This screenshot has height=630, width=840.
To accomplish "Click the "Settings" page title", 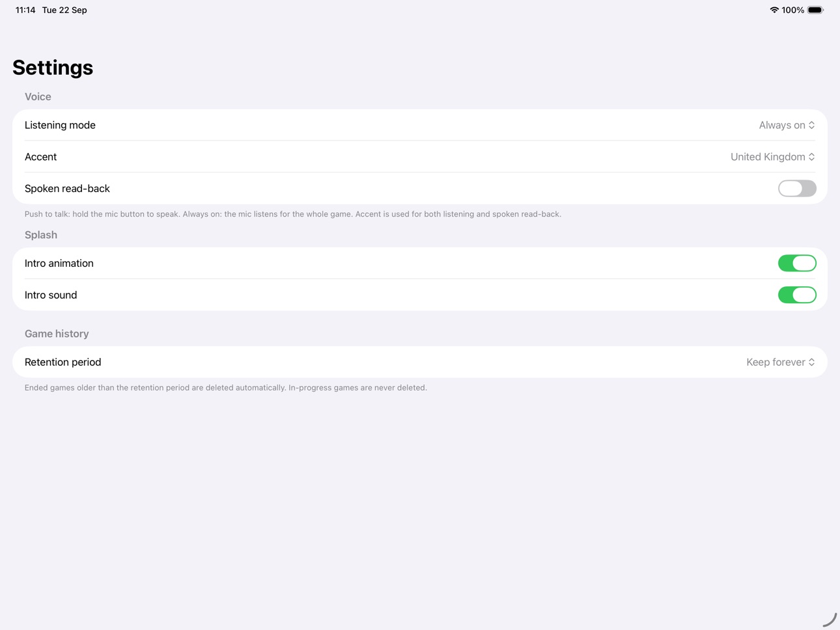I will point(53,68).
